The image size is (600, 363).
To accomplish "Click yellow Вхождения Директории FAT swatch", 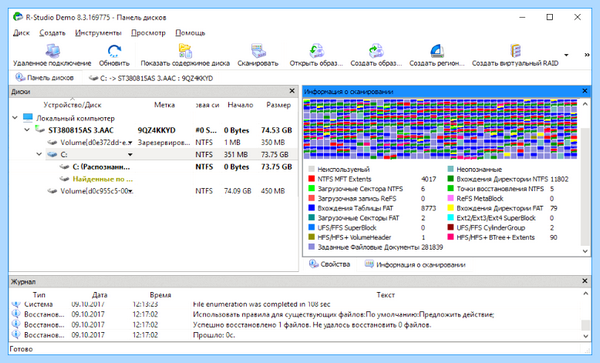I will [450, 208].
